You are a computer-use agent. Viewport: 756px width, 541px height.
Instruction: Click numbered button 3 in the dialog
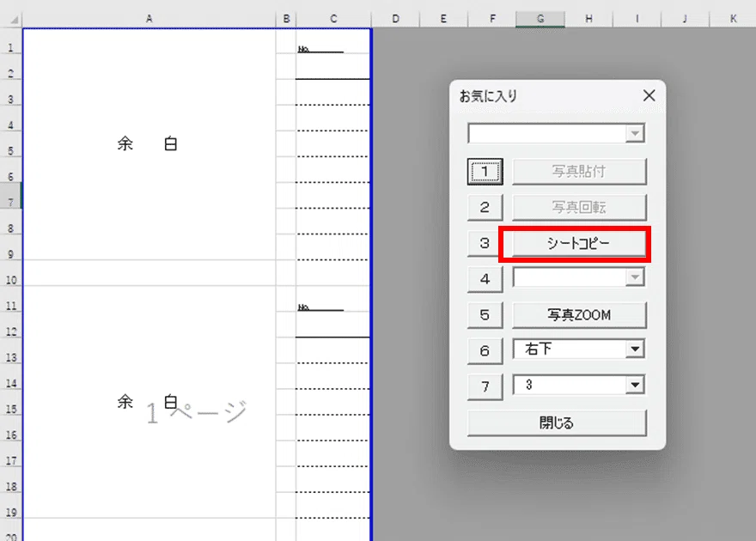point(485,244)
